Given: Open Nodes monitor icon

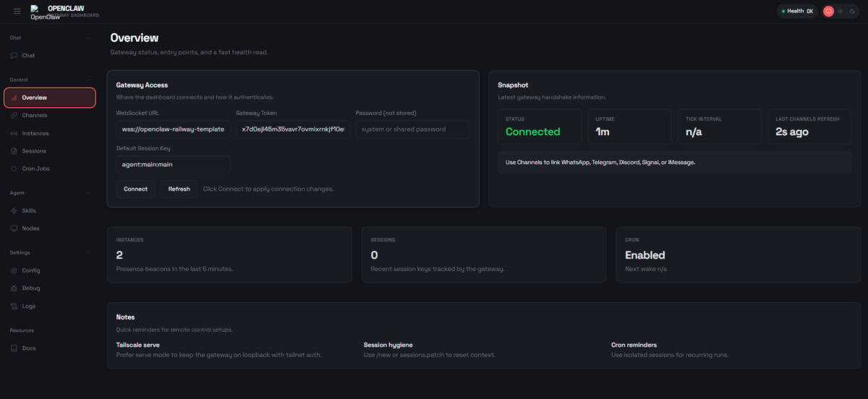Looking at the screenshot, I should (14, 228).
